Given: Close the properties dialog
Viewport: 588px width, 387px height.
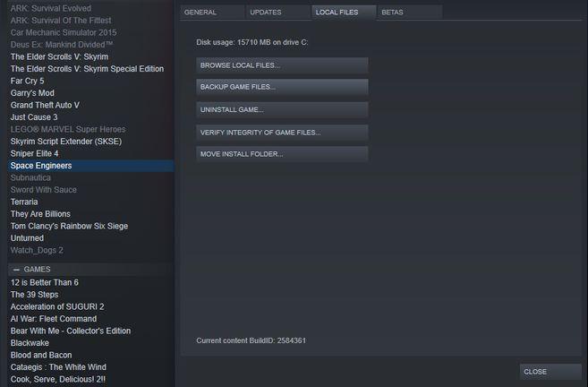Looking at the screenshot, I should click(550, 372).
